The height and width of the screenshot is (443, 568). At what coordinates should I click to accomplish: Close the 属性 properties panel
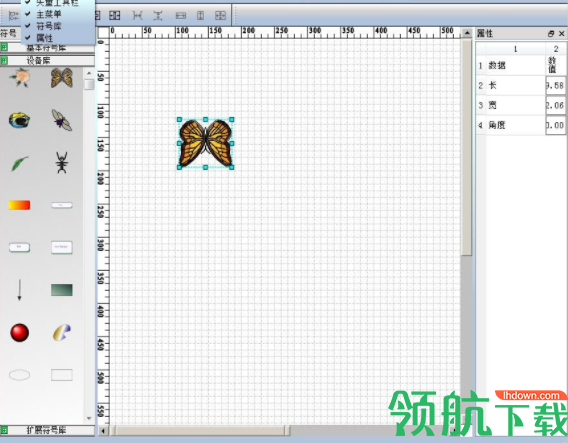pos(561,34)
